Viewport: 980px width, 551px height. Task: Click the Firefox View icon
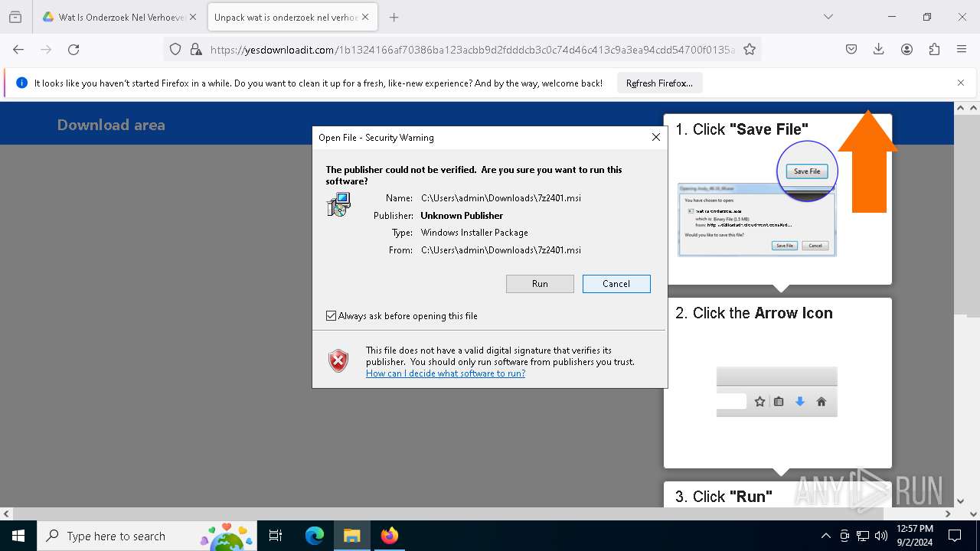(x=15, y=17)
